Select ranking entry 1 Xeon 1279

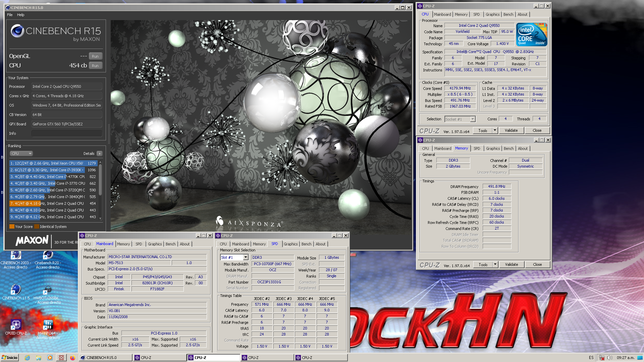click(53, 163)
